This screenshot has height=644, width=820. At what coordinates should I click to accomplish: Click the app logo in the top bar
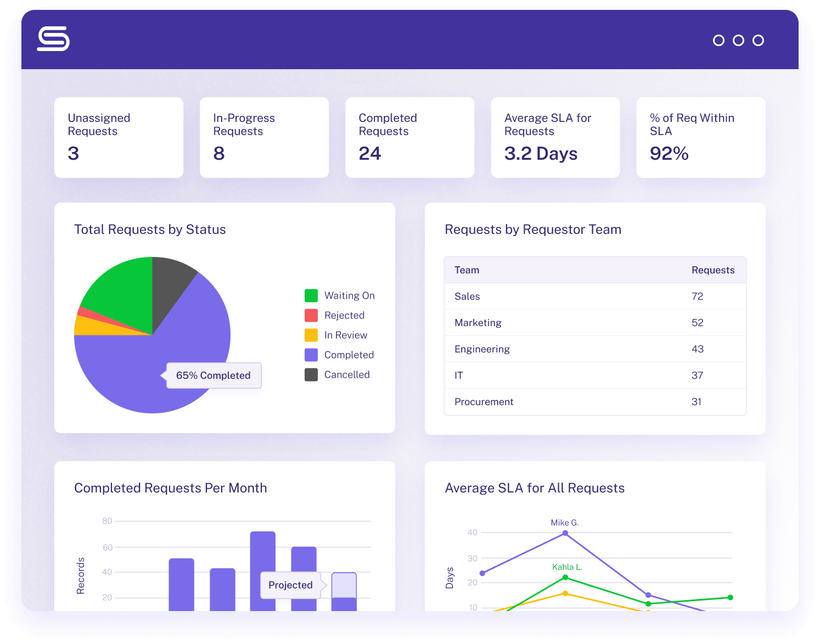(x=53, y=40)
